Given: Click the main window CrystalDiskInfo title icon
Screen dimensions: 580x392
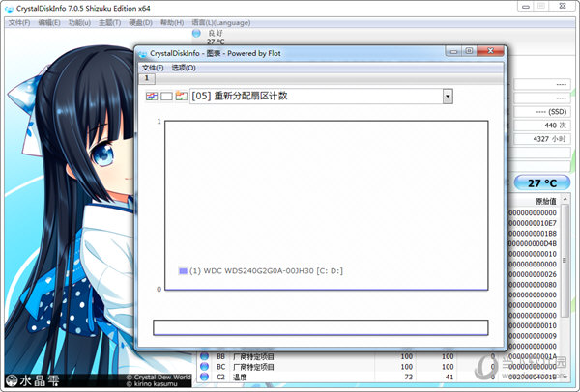Looking at the screenshot, I should (x=9, y=9).
